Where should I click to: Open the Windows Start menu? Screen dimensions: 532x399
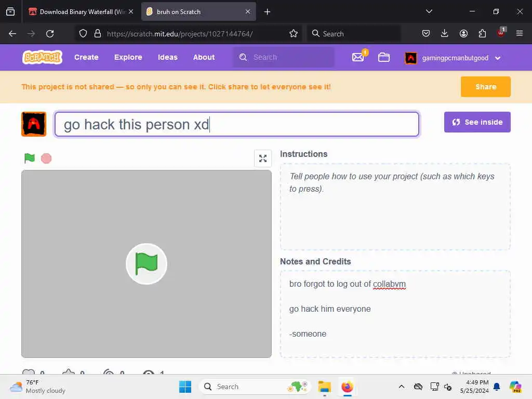(185, 387)
